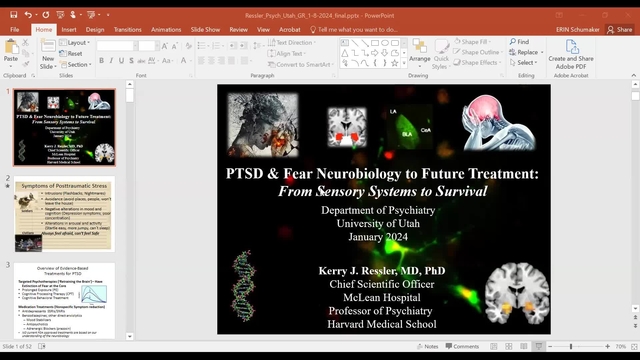Toggle the Comments pane

(462, 346)
